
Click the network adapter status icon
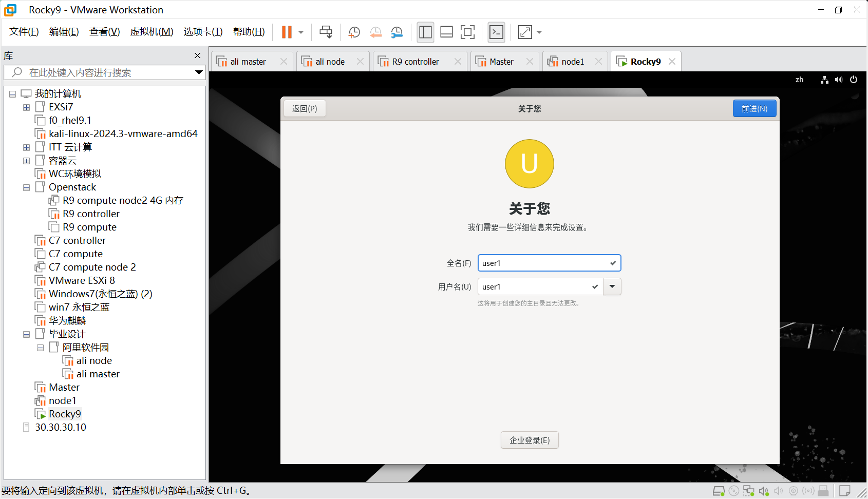pos(749,491)
